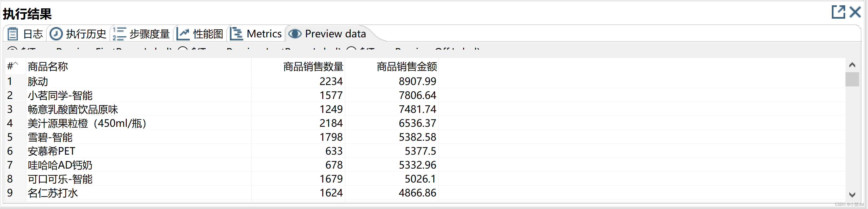Select the 畅意乳酸菌饮品原味 cell
The image size is (868, 209).
(x=73, y=109)
